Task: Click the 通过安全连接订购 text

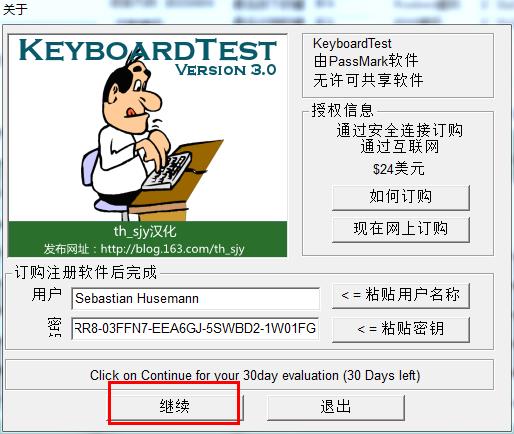Action: 400,130
